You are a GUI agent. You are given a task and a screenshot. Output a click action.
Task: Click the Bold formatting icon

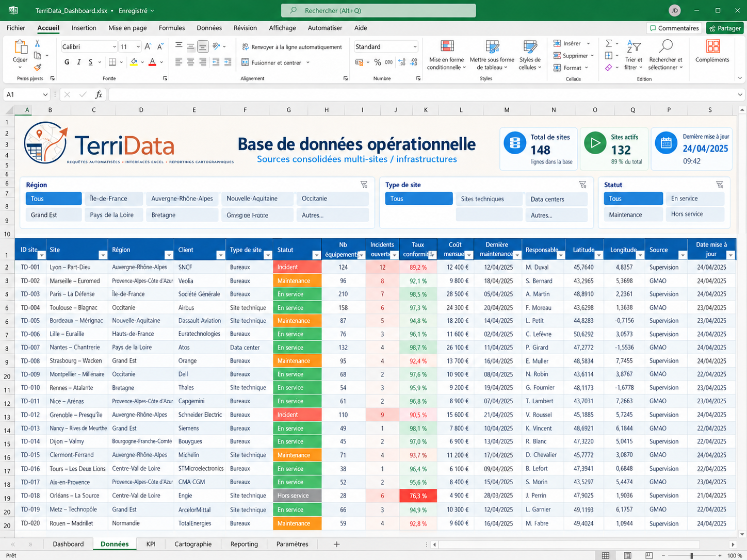click(67, 62)
